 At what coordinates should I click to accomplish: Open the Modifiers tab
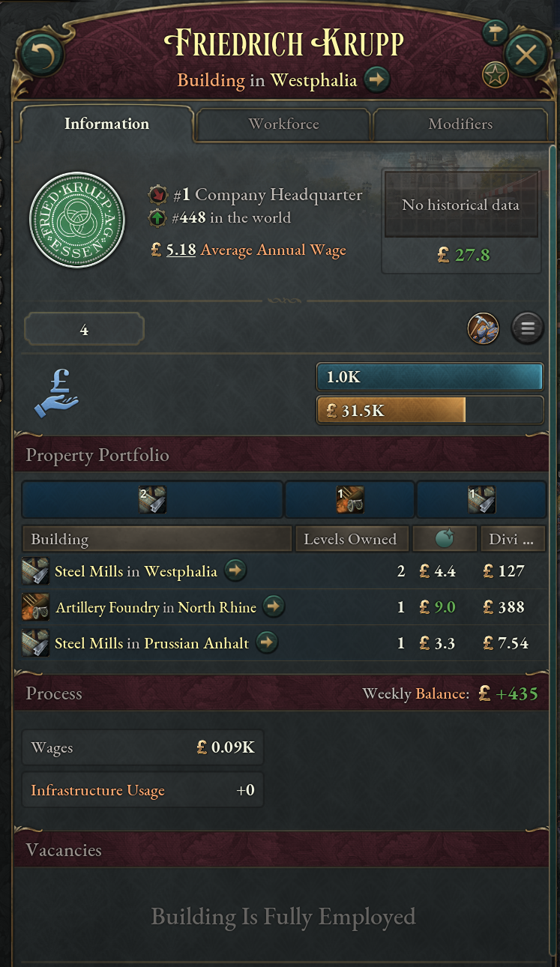460,124
